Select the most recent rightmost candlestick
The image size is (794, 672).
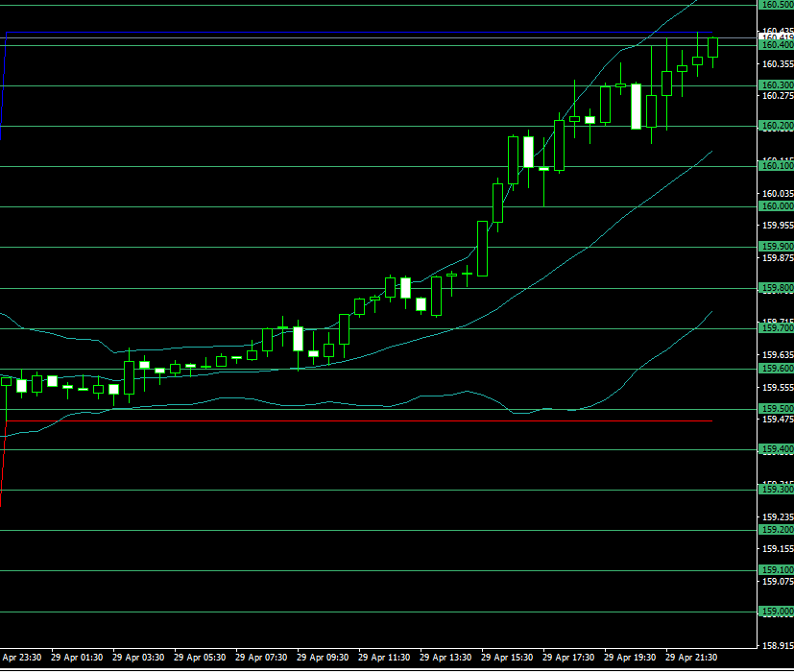(x=712, y=47)
